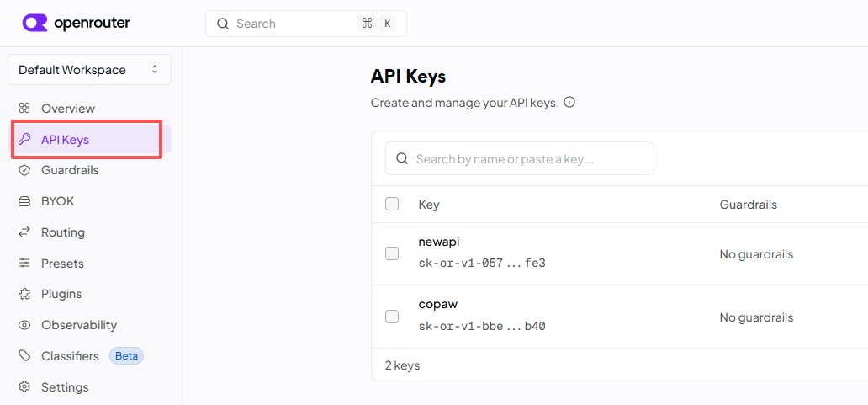Click the key icon beside API Keys
Image resolution: width=868 pixels, height=405 pixels.
[x=24, y=139]
